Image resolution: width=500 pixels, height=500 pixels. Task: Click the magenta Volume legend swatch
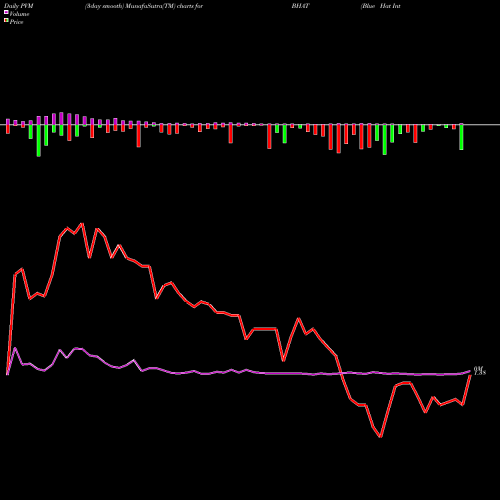6,13
